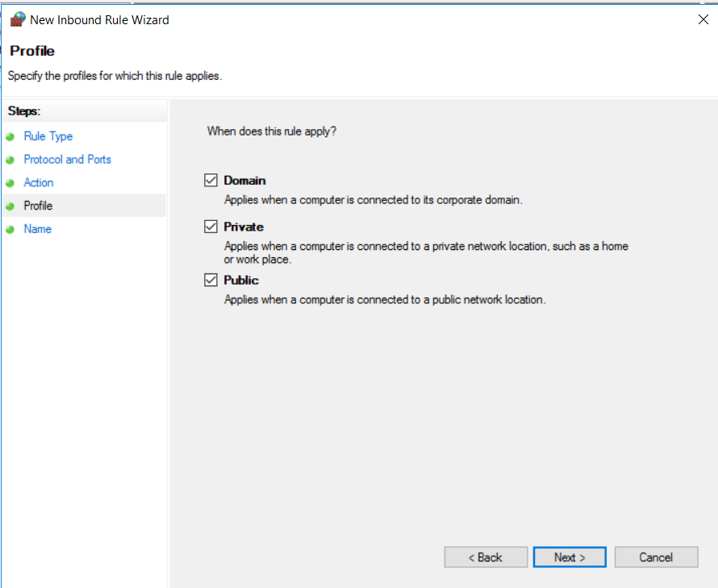Uncheck the Domain profile checkbox
Viewport: 718px width, 588px height.
click(211, 180)
